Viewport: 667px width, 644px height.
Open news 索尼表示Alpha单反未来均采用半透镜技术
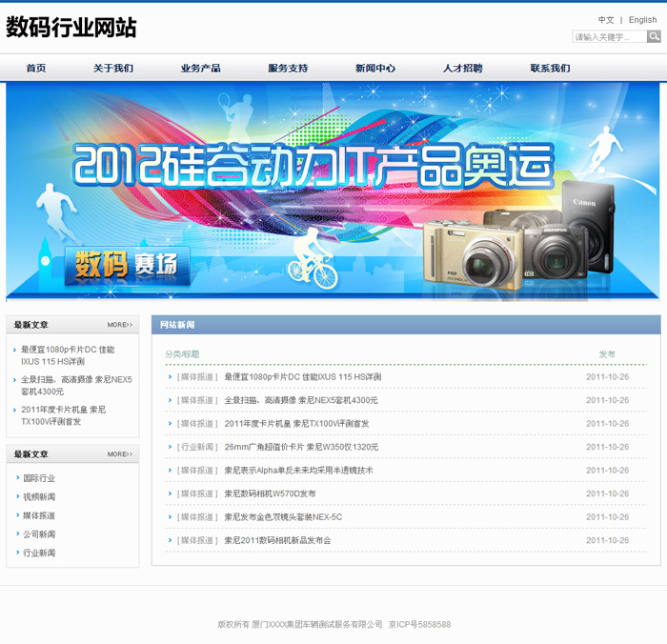pyautogui.click(x=298, y=471)
